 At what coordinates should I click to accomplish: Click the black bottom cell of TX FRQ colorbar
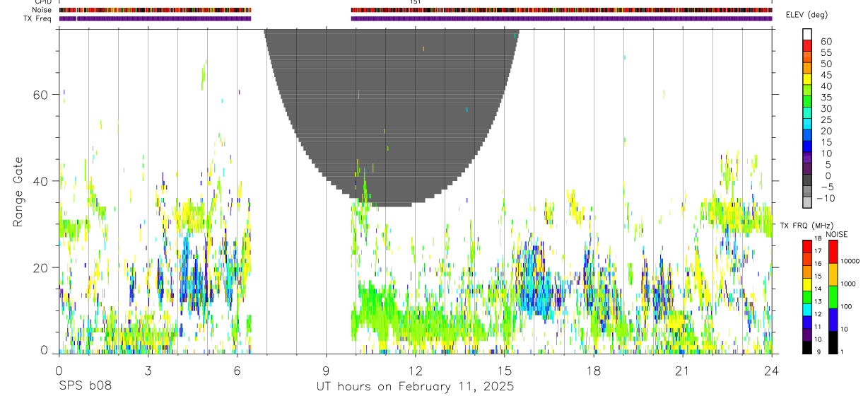pyautogui.click(x=807, y=347)
